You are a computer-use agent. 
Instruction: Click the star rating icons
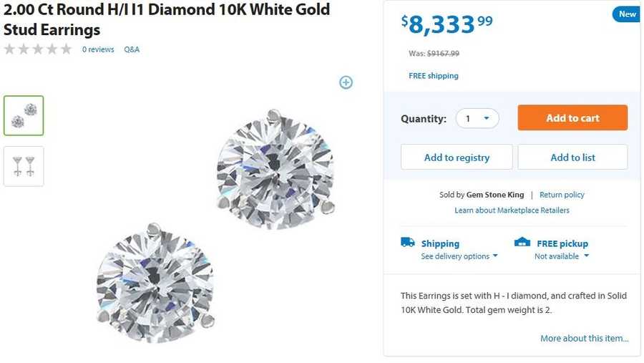[x=38, y=49]
